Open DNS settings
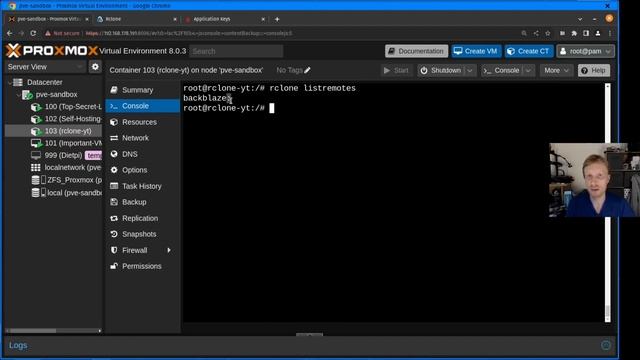 coord(129,154)
